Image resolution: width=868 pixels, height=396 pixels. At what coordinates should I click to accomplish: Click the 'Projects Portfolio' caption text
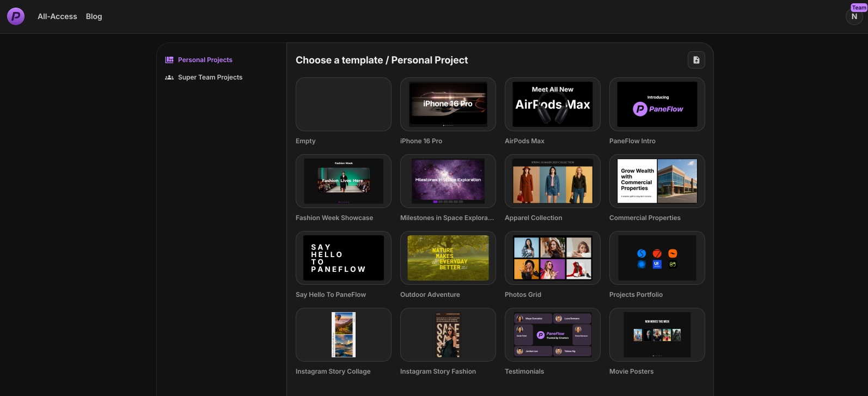click(636, 295)
